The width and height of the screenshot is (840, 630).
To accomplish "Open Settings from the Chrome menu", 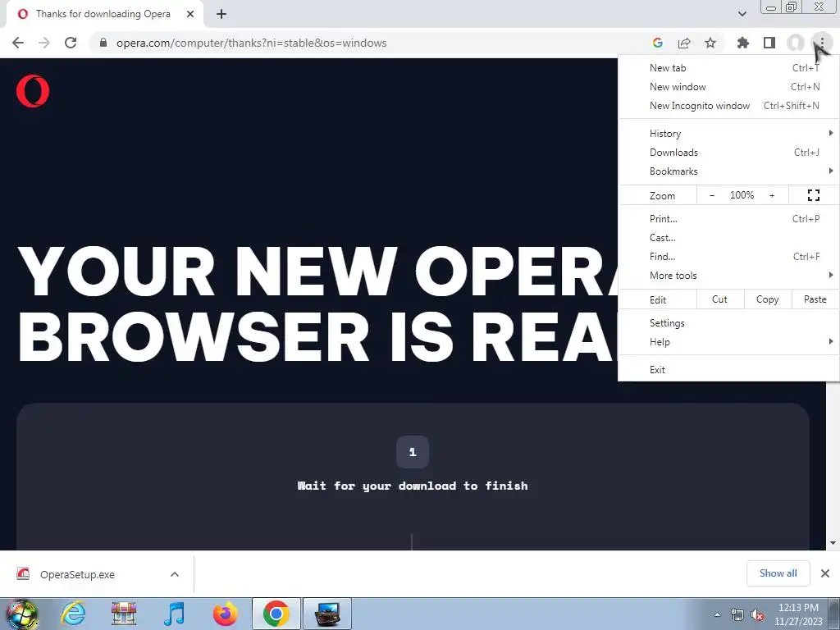I will tap(728, 323).
